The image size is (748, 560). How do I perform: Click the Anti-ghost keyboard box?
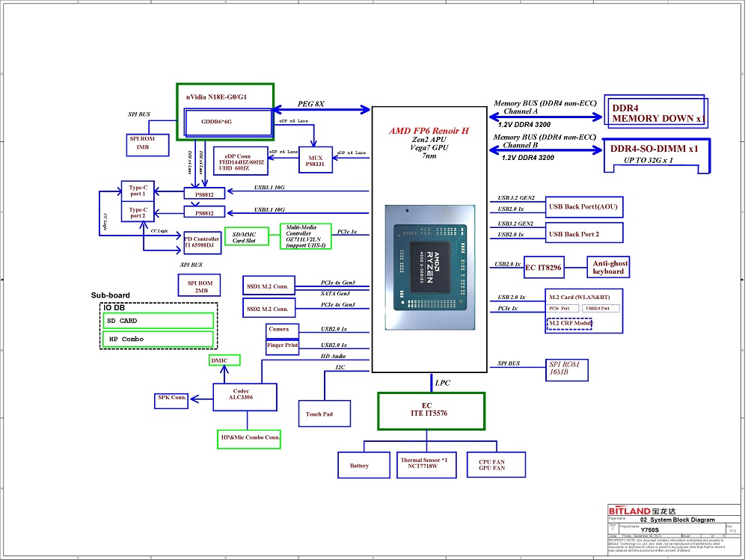(608, 267)
